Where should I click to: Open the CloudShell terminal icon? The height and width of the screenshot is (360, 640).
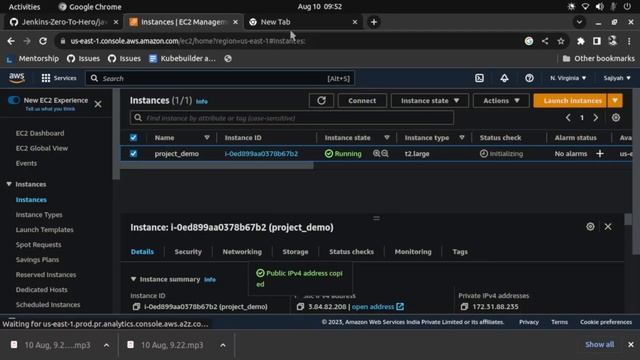[479, 78]
